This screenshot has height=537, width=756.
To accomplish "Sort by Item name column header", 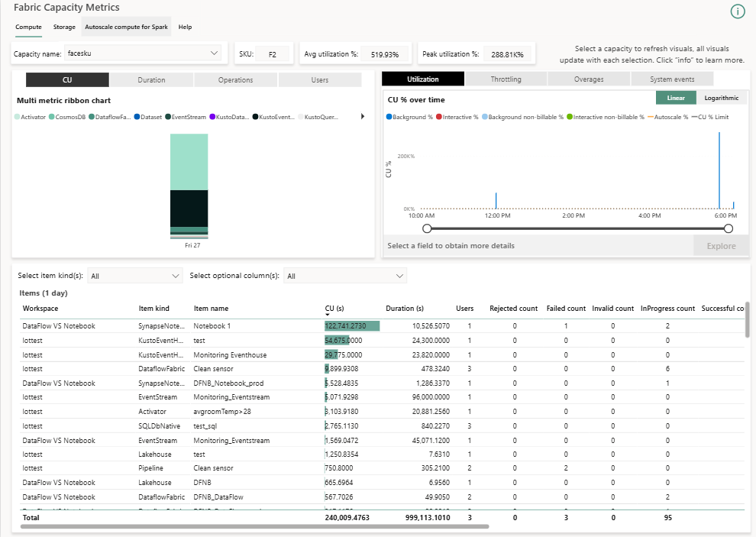I will click(211, 309).
